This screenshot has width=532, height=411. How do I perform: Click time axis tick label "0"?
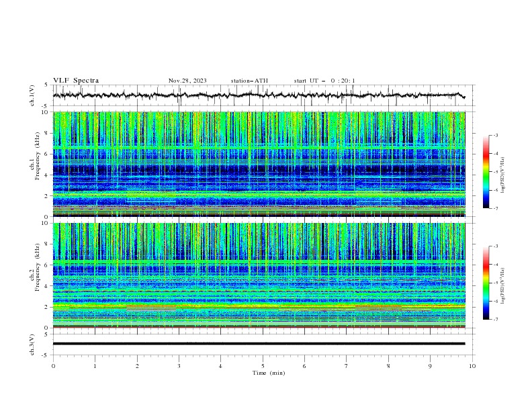pos(53,366)
